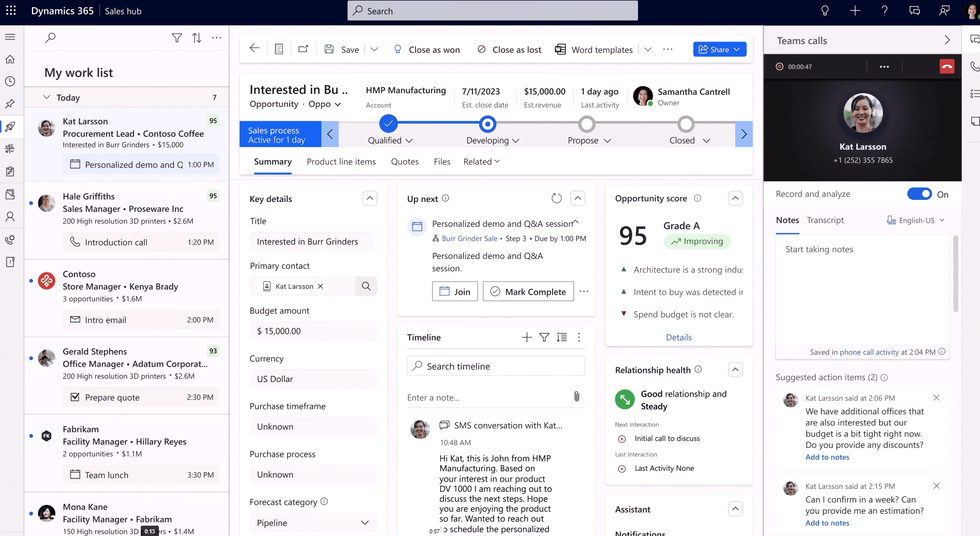Image resolution: width=980 pixels, height=536 pixels.
Task: Open Burr Grinder Sale sequence link
Action: click(x=469, y=239)
